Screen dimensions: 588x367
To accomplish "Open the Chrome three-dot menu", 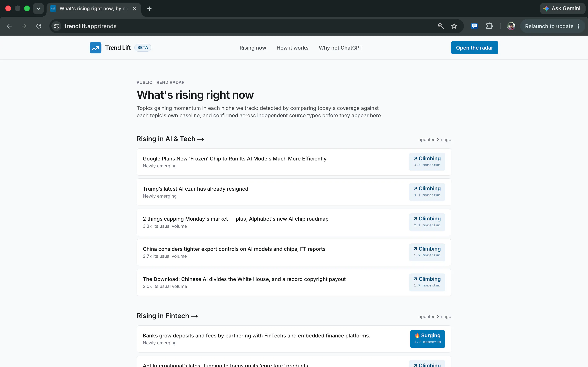I will pyautogui.click(x=579, y=26).
